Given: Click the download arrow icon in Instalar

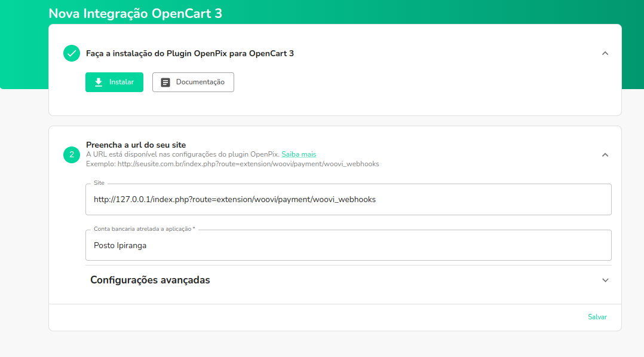Looking at the screenshot, I should point(99,82).
